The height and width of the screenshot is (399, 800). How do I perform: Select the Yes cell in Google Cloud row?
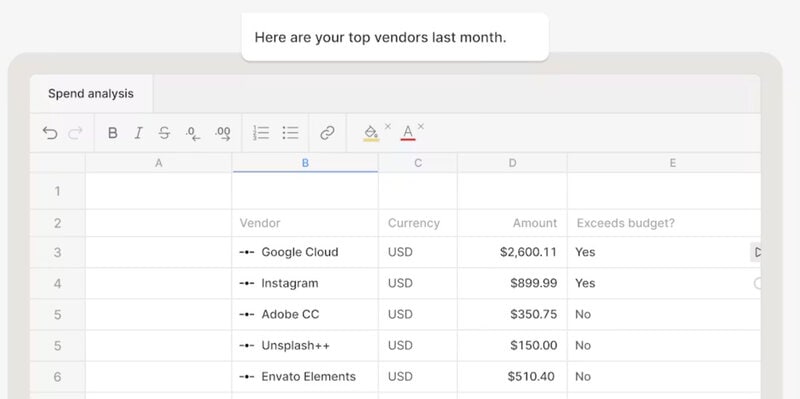(x=664, y=252)
